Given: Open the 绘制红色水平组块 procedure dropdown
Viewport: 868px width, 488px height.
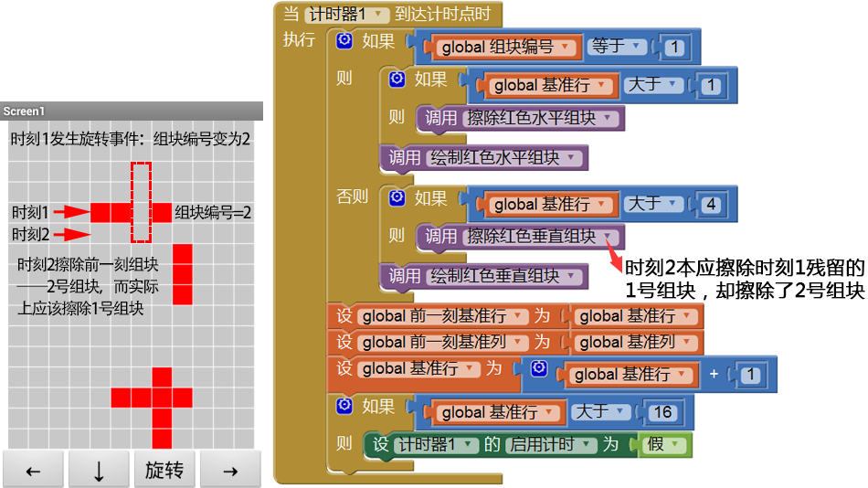Looking at the screenshot, I should (572, 158).
